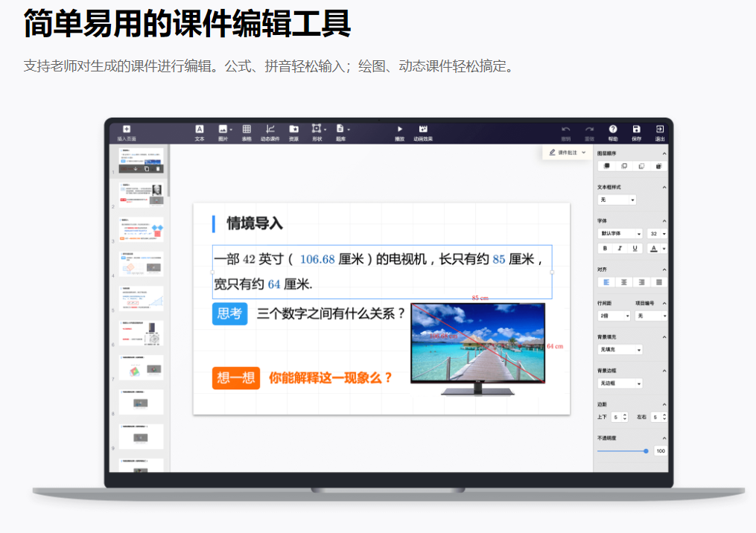Image resolution: width=756 pixels, height=533 pixels.
Task: Click the 情境导入 slide title
Action: tap(255, 223)
